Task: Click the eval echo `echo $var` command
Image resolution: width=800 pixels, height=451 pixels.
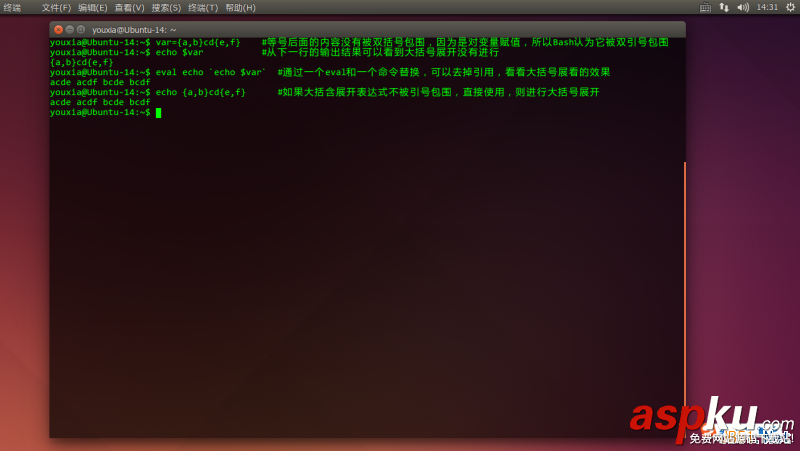Action: coord(211,72)
